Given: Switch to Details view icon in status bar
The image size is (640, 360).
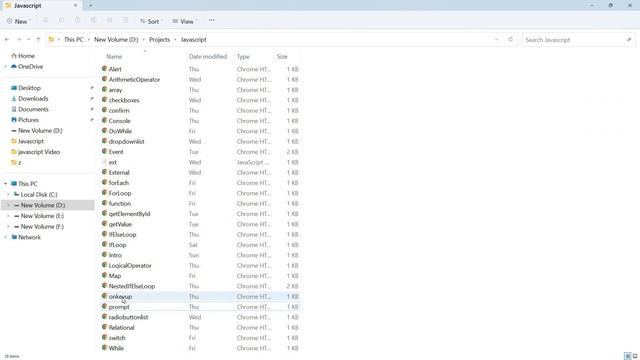Looking at the screenshot, I should pos(628,356).
